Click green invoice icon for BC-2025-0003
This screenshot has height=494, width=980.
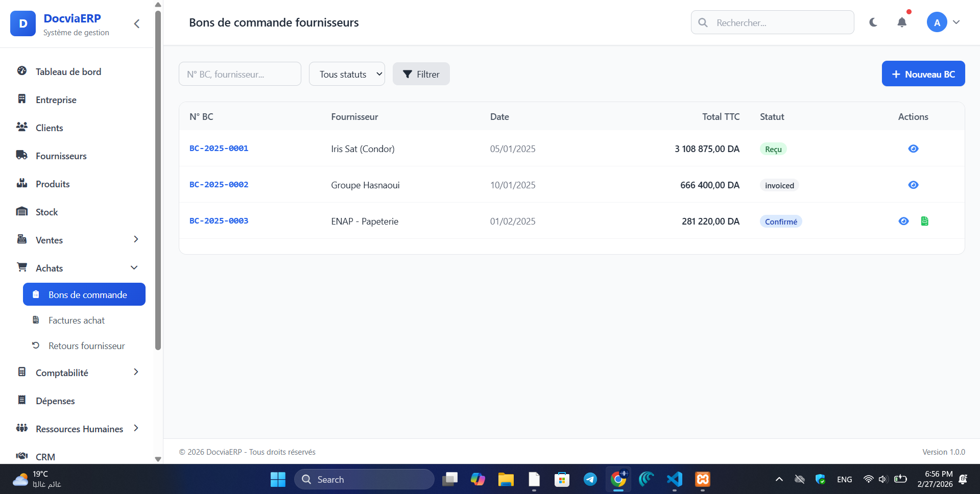(924, 221)
